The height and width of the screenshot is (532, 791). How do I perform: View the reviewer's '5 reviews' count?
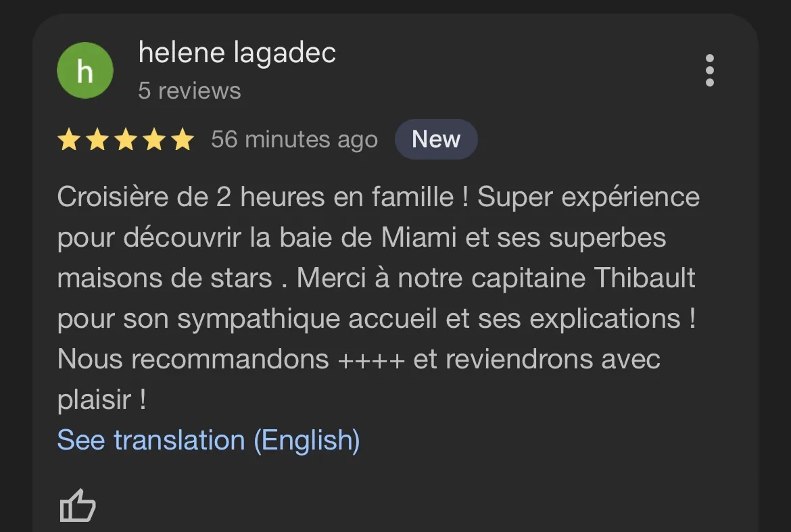[189, 91]
